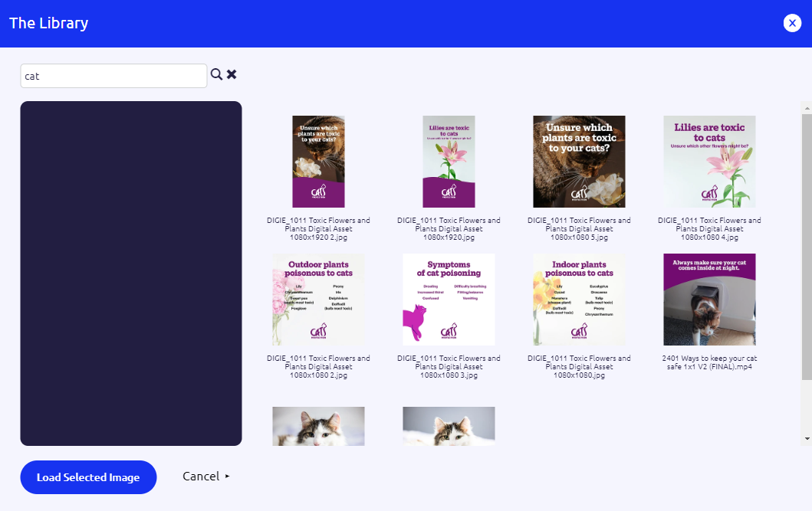Image resolution: width=812 pixels, height=511 pixels.
Task: Select the cat flap video thumbnail
Action: [709, 300]
